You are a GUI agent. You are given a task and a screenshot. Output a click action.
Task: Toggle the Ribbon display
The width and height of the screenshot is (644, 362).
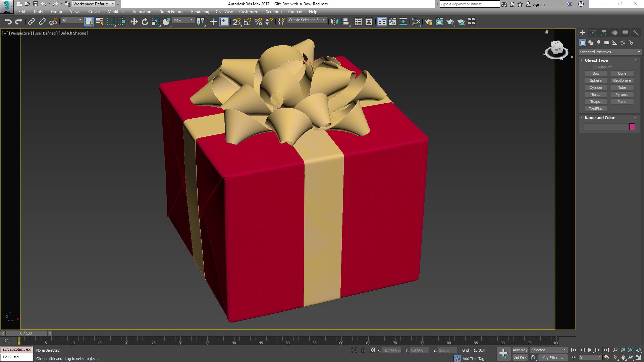tap(382, 22)
